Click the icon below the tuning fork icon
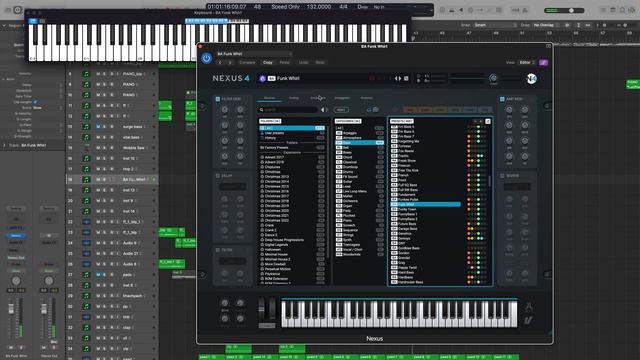Image resolution: width=640 pixels, height=360 pixels. click(529, 320)
